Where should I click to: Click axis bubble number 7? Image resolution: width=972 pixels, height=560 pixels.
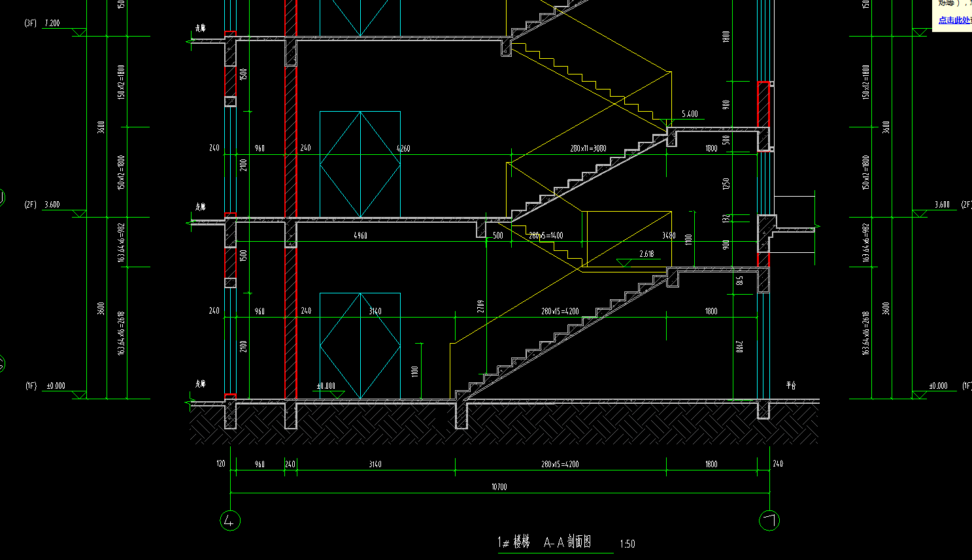coord(769,521)
